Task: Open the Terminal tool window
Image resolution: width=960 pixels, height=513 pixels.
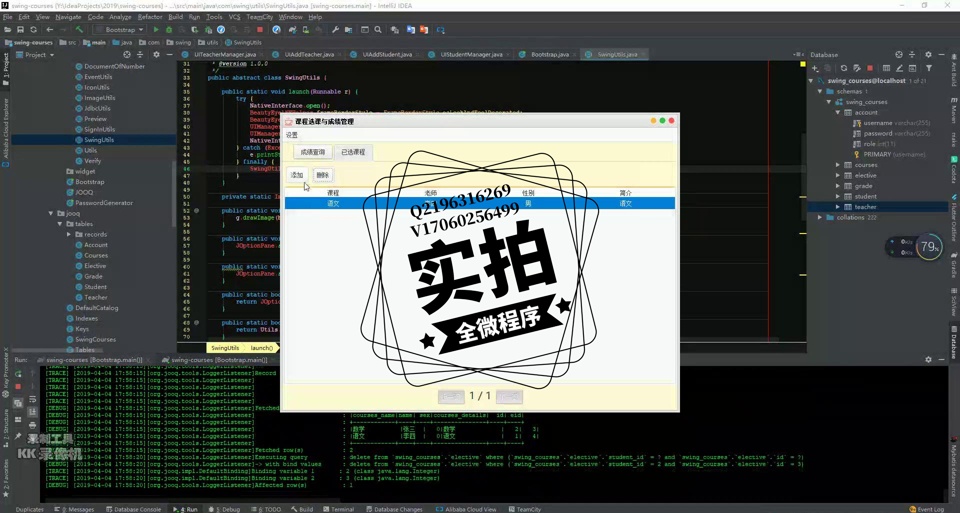Action: click(342, 509)
